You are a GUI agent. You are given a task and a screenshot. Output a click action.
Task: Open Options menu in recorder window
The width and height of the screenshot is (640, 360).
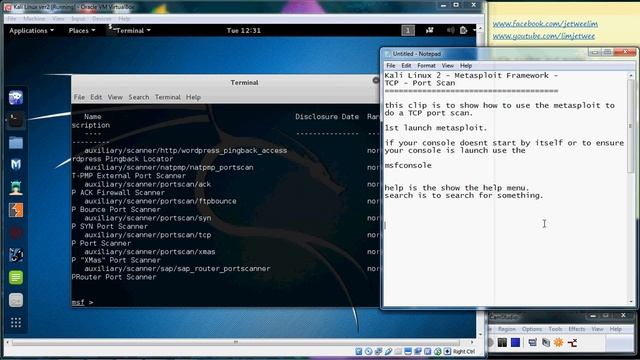[532, 329]
